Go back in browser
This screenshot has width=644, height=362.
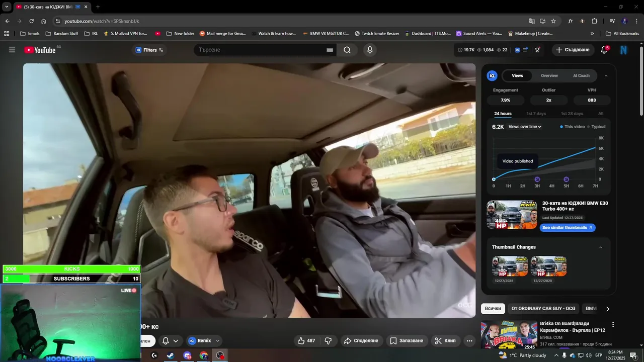(7, 21)
